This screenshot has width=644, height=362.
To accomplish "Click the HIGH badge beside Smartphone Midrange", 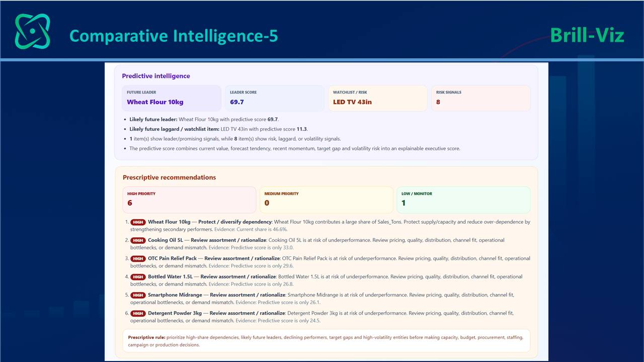I will 138,295.
